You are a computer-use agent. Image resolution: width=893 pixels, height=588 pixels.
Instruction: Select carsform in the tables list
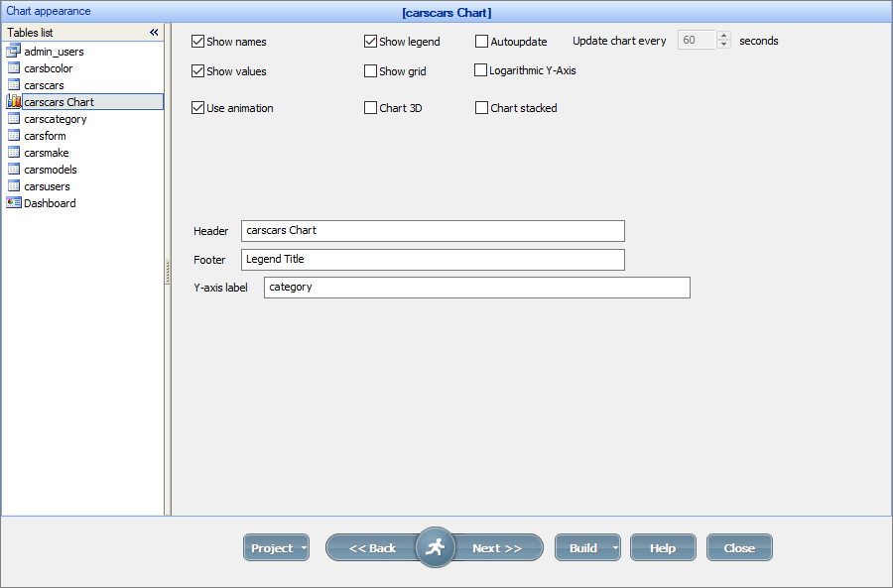[46, 136]
